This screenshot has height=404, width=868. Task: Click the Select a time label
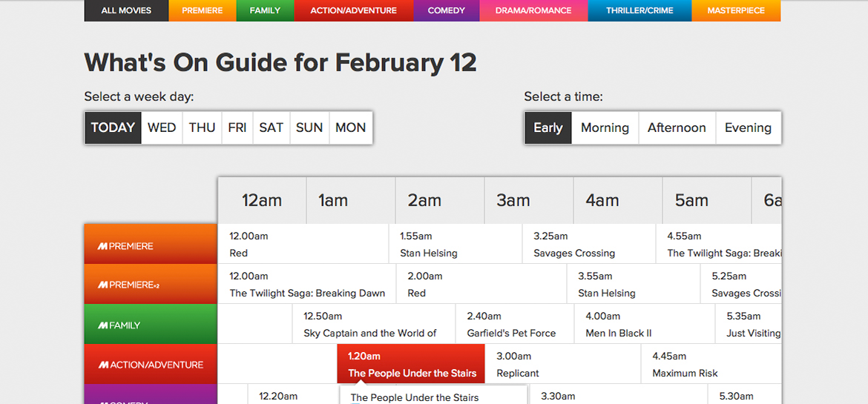pos(564,97)
